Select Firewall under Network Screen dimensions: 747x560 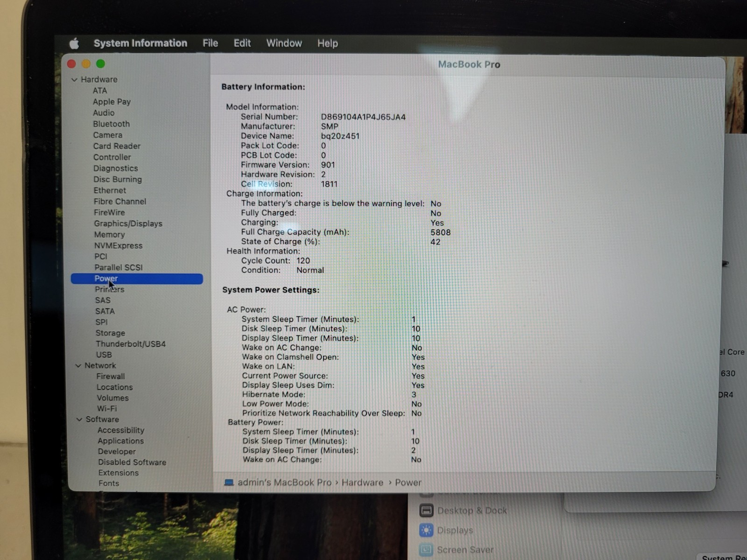pos(111,377)
